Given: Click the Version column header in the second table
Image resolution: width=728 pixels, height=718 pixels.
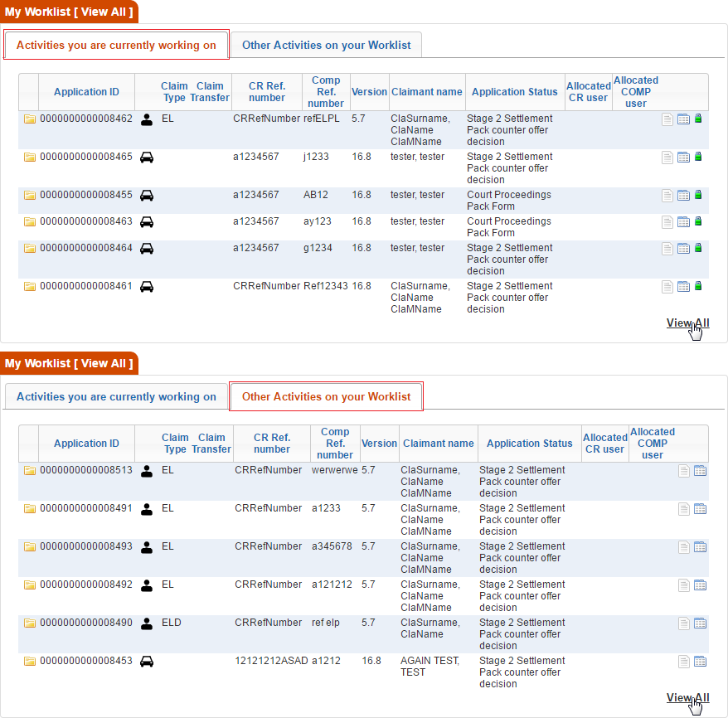Looking at the screenshot, I should 379,443.
